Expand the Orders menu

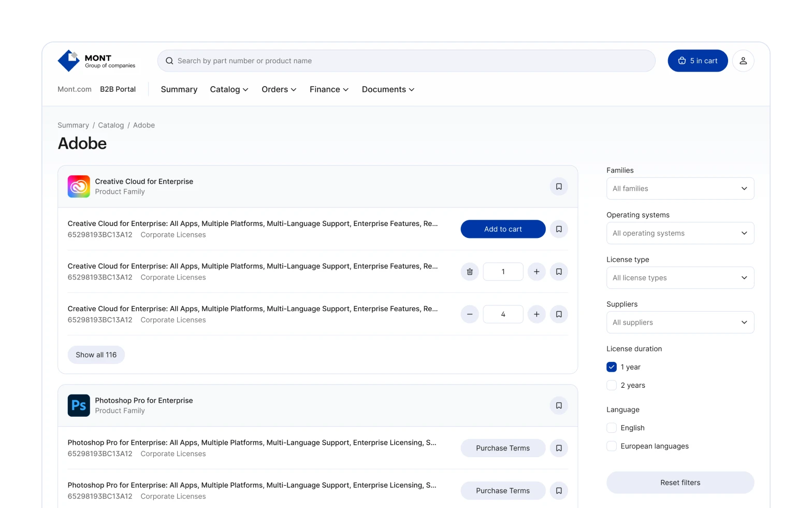279,89
